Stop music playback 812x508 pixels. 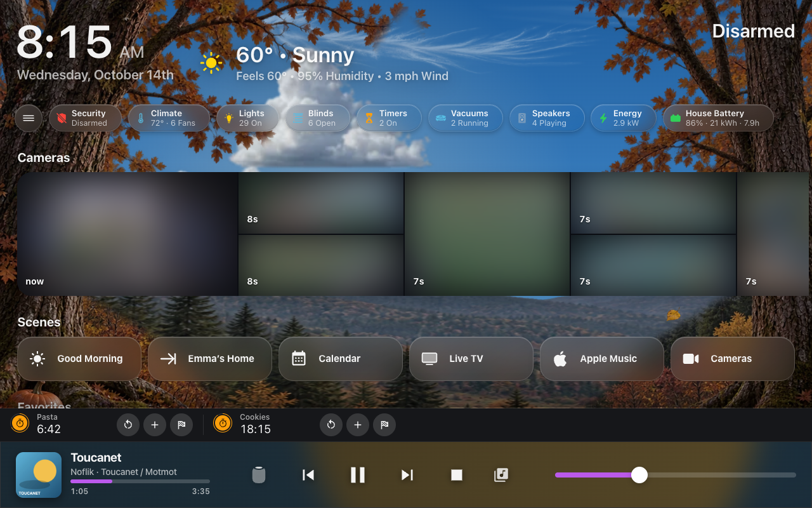(x=457, y=475)
